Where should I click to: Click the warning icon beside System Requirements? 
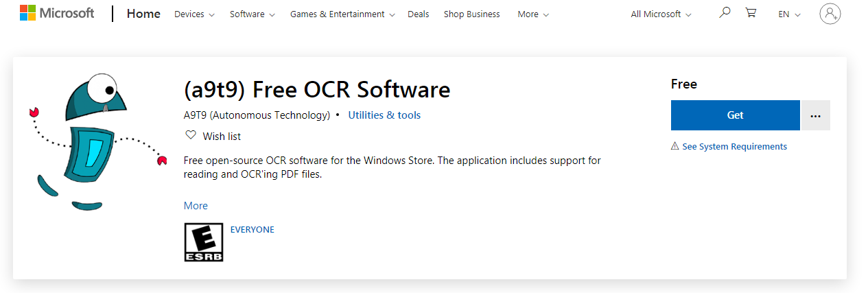(x=675, y=146)
